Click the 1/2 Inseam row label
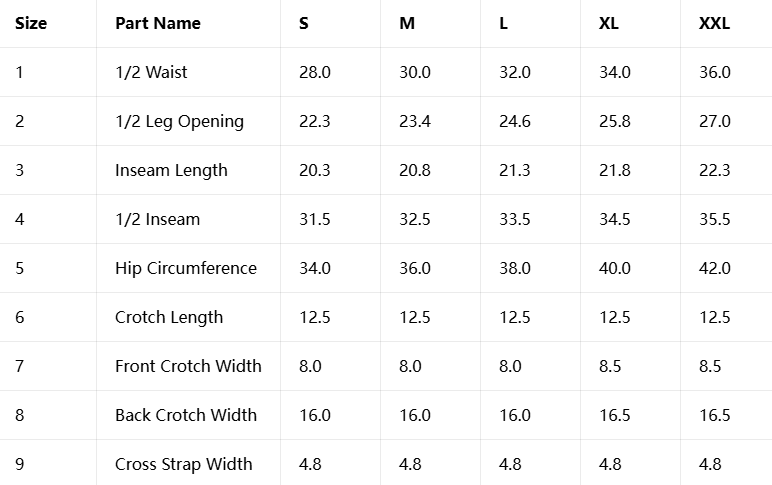This screenshot has height=485, width=772. point(157,219)
